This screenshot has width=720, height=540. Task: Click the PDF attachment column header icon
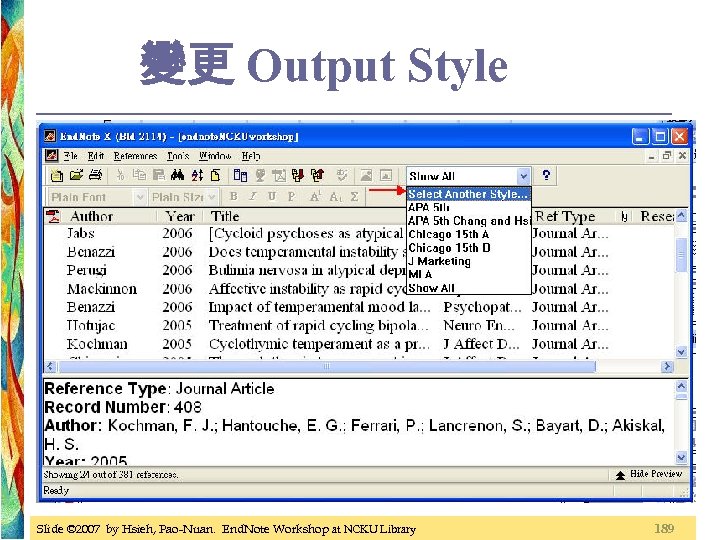point(54,216)
